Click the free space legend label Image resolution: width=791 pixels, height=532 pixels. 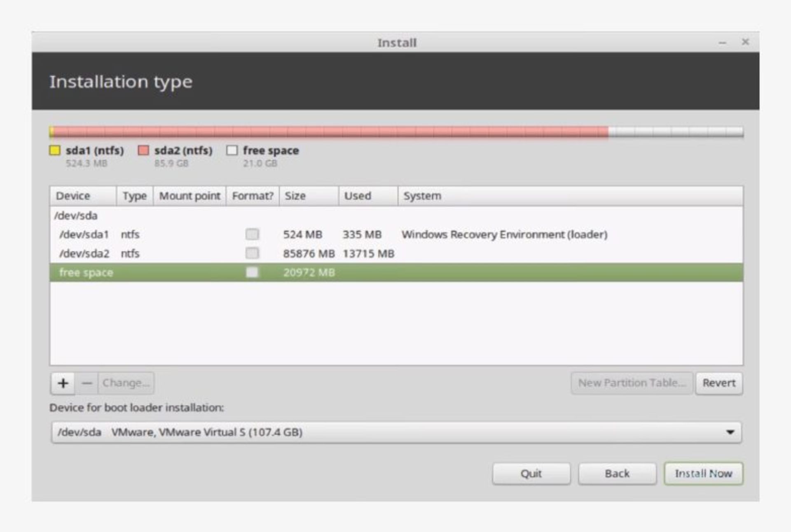coord(271,151)
